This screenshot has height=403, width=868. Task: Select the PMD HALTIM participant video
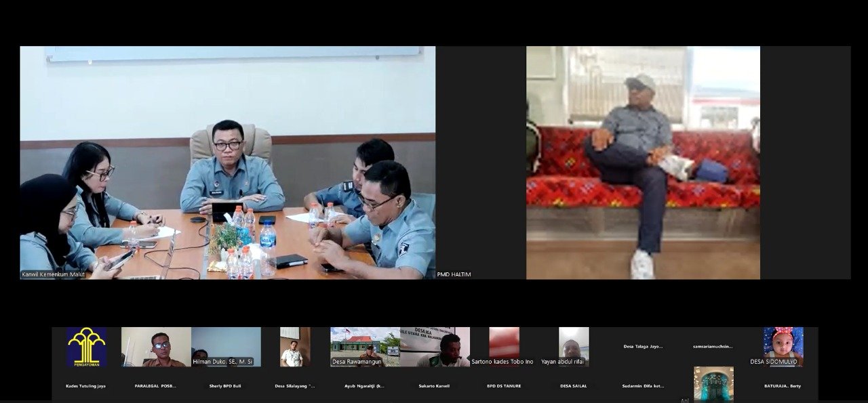point(643,163)
